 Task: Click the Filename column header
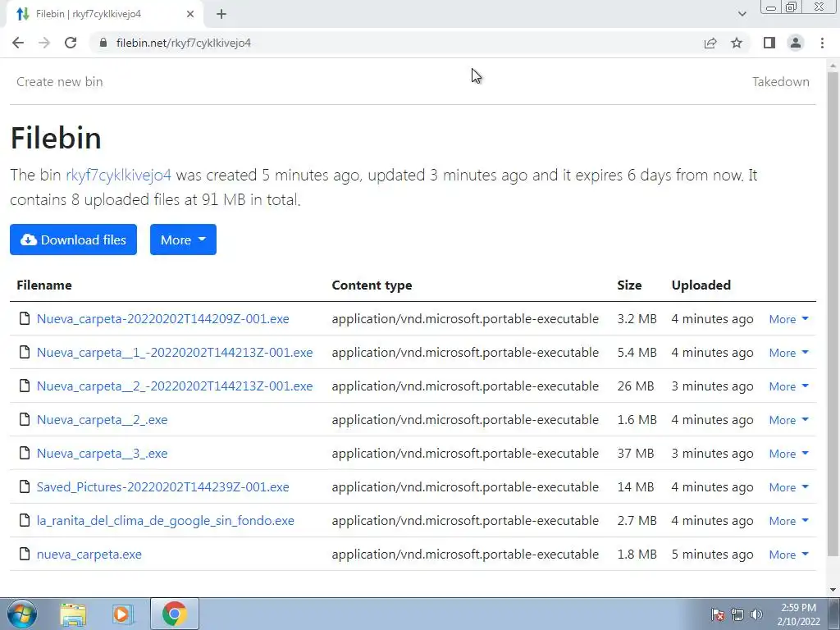(44, 285)
